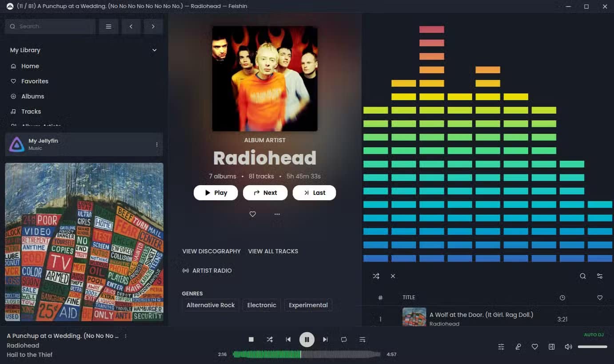614x364 pixels.
Task: Collapse the My Library section
Action: pyautogui.click(x=154, y=50)
